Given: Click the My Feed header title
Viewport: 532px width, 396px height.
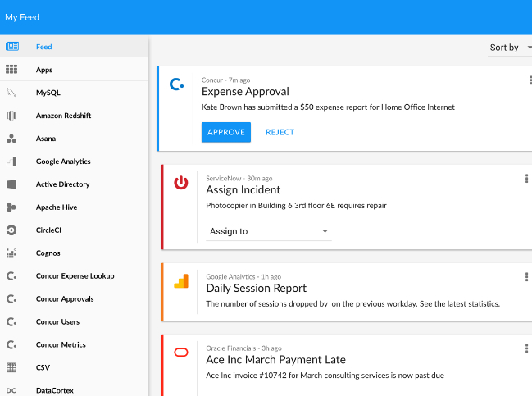Looking at the screenshot, I should click(22, 17).
